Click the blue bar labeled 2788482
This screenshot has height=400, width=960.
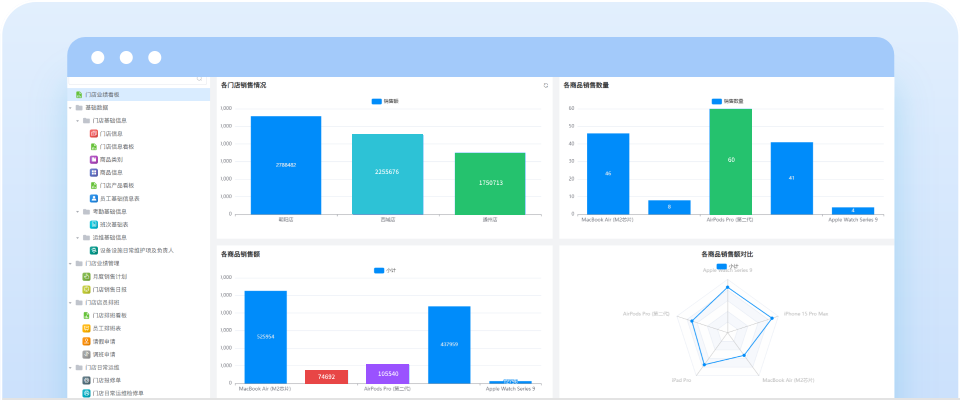(286, 165)
